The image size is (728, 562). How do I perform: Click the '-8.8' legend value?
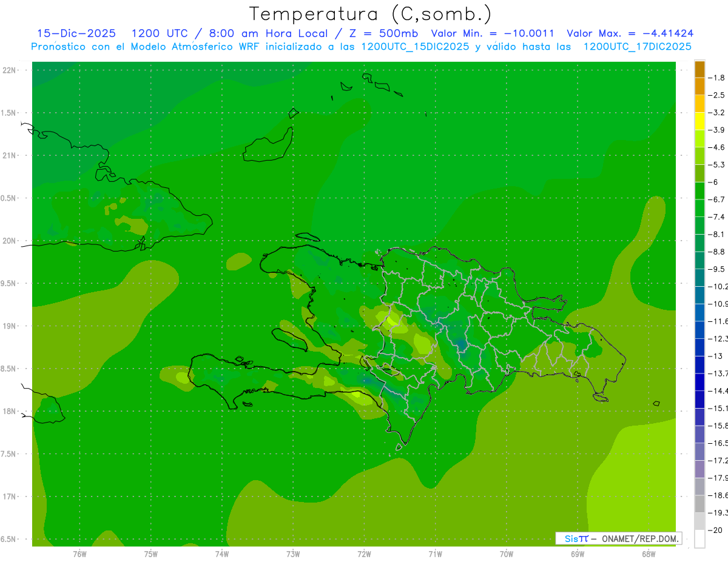[716, 252]
